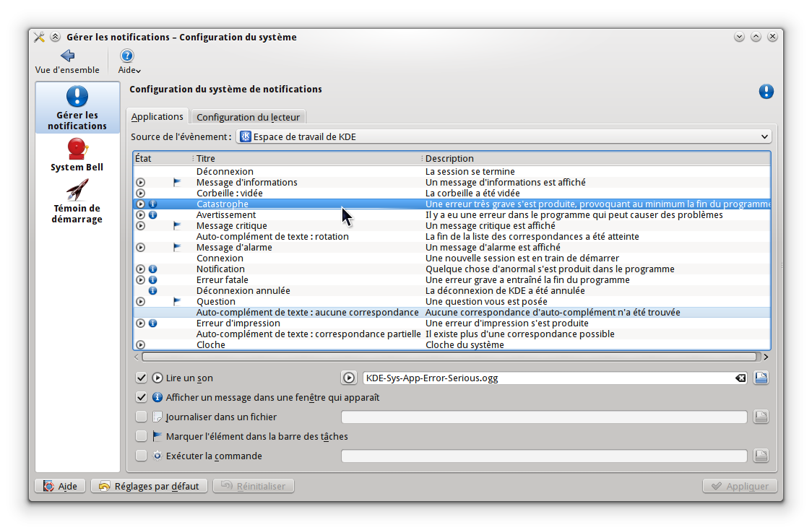
Task: Clear the sound file name field
Action: (x=740, y=378)
